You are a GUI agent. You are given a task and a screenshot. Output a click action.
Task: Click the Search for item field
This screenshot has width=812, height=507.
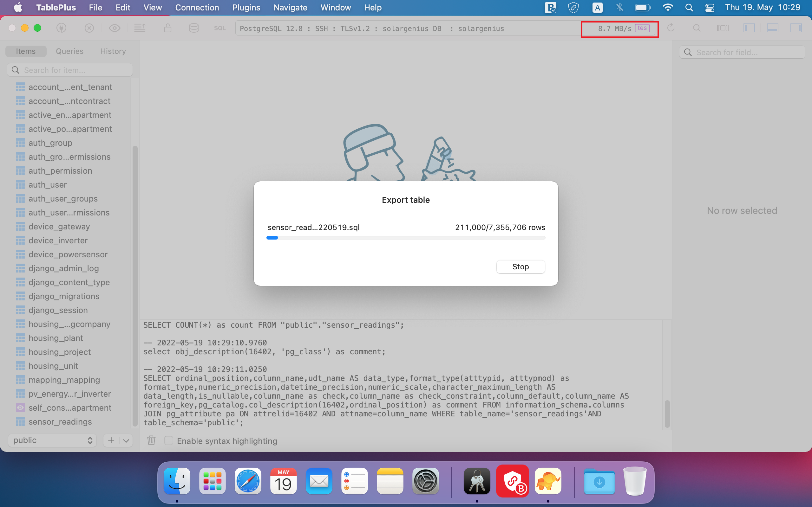pos(69,70)
